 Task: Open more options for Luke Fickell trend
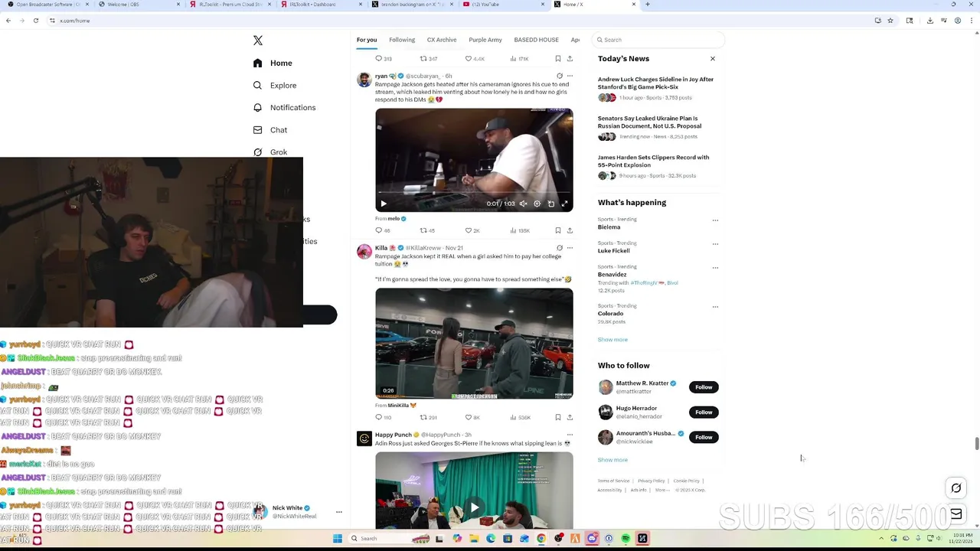point(715,244)
